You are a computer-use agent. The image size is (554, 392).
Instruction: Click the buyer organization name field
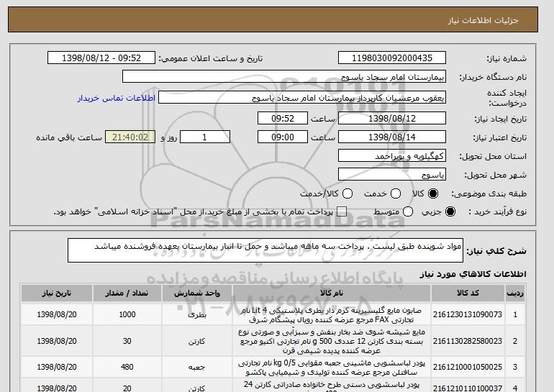[x=284, y=77]
